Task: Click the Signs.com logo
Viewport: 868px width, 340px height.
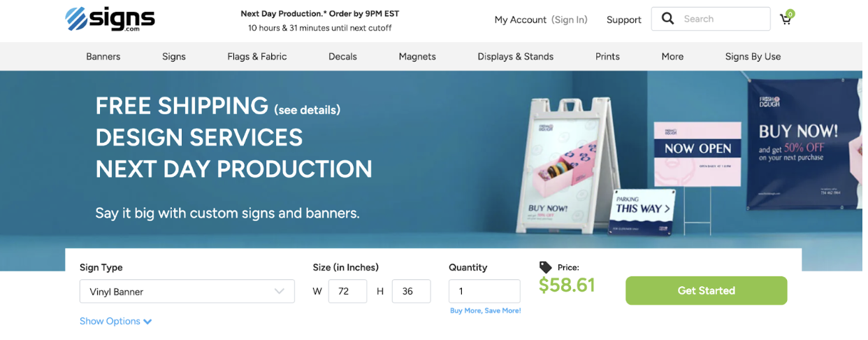Action: pyautogui.click(x=110, y=19)
